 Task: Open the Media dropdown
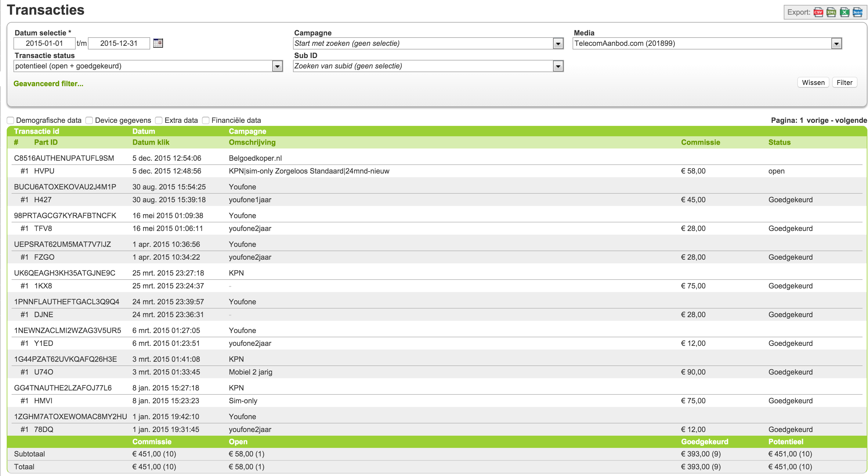point(707,43)
